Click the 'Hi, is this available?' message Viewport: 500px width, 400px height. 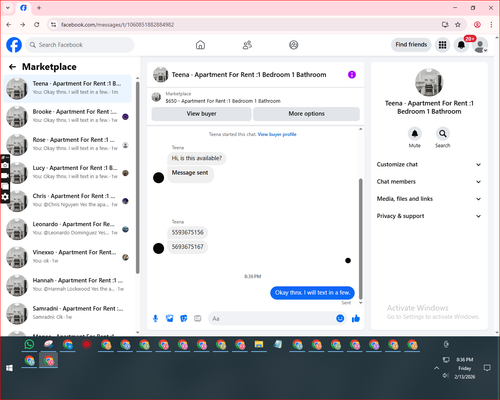click(197, 158)
